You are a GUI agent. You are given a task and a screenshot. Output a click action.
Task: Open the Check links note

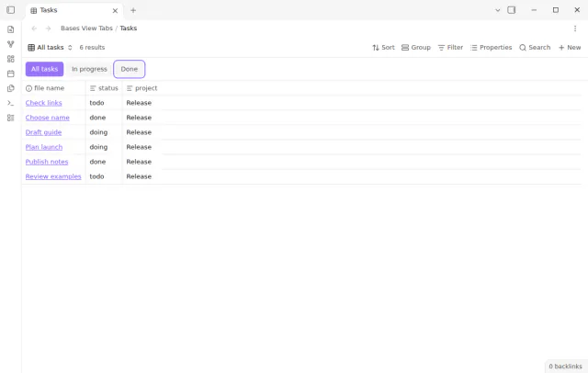[43, 103]
